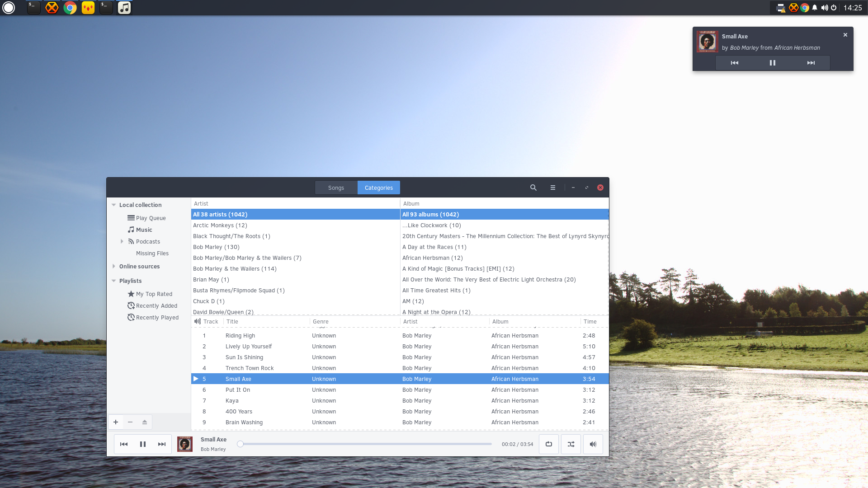Sort tracks by Artist column header

point(445,321)
